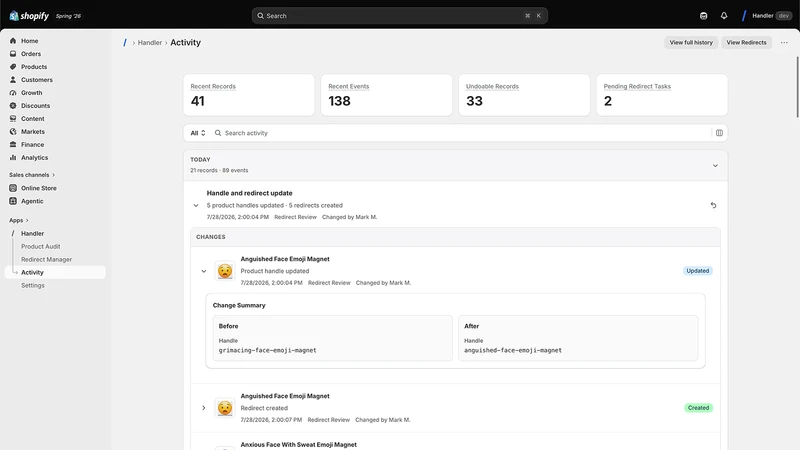This screenshot has width=800, height=450.
Task: Click the Finance bank icon
Action: (x=13, y=144)
